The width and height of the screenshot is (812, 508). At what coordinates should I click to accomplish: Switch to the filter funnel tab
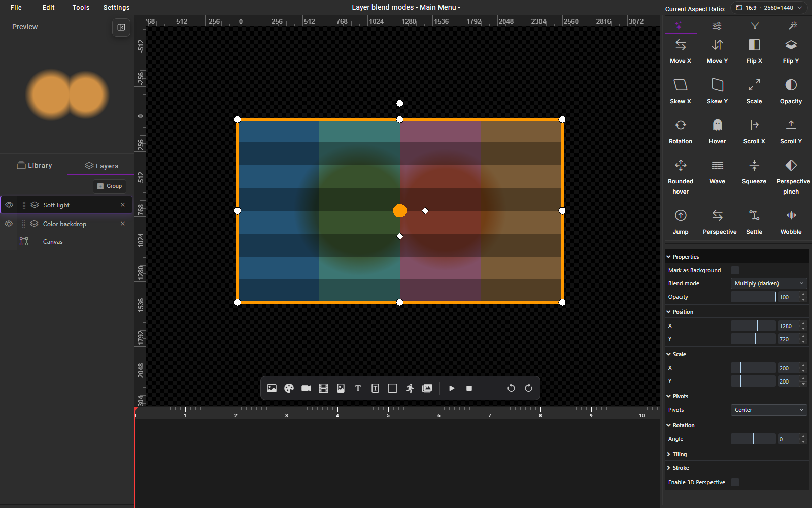[755, 25]
